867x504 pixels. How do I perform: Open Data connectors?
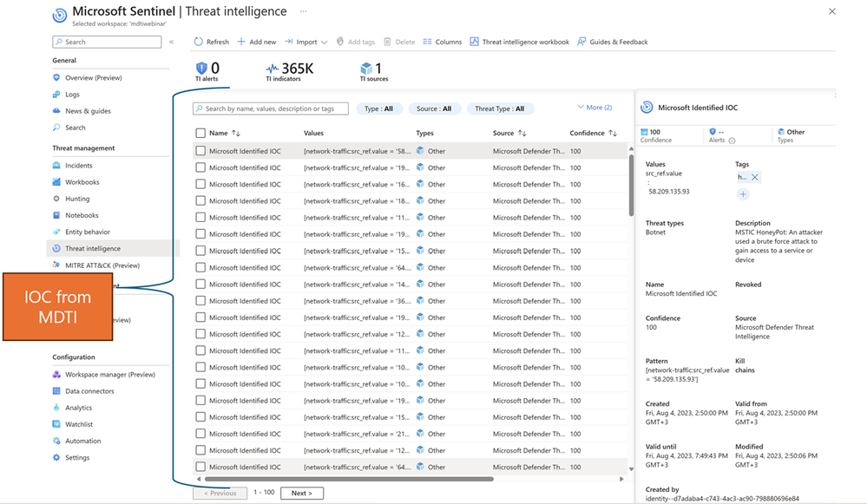click(89, 390)
